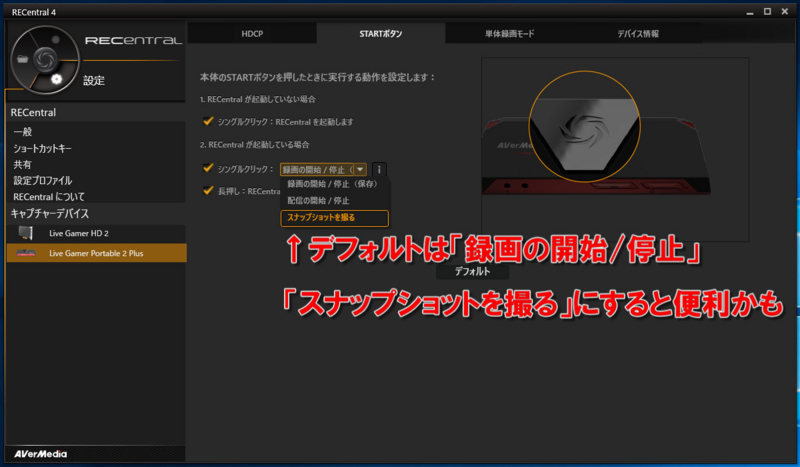Open the single-click action dropdown arrow

point(360,169)
